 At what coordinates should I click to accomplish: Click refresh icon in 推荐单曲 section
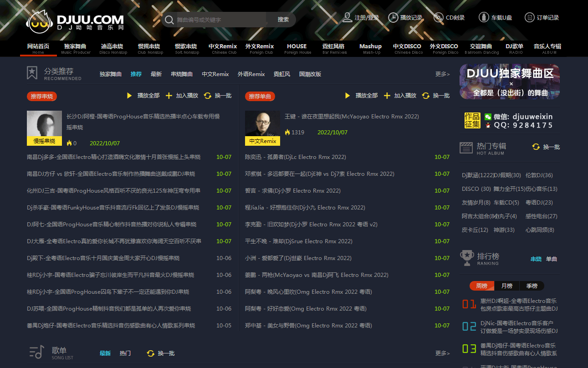[x=426, y=96]
